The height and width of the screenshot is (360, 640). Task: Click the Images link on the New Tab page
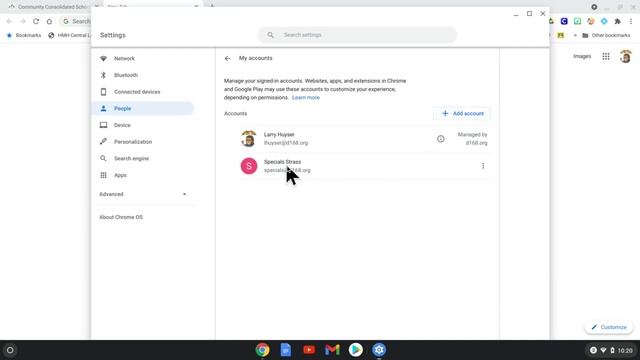coord(582,56)
